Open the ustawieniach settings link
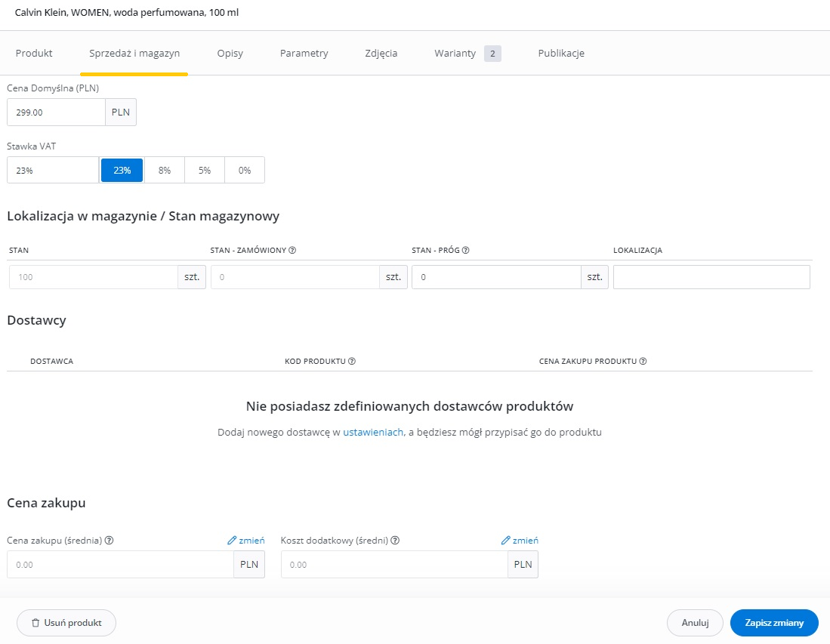830x644 pixels. coord(373,433)
